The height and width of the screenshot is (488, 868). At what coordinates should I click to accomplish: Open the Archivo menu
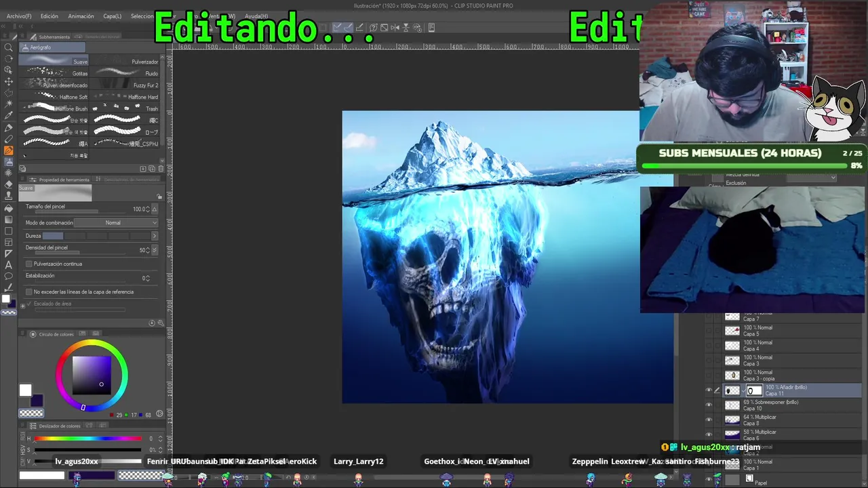coord(19,16)
